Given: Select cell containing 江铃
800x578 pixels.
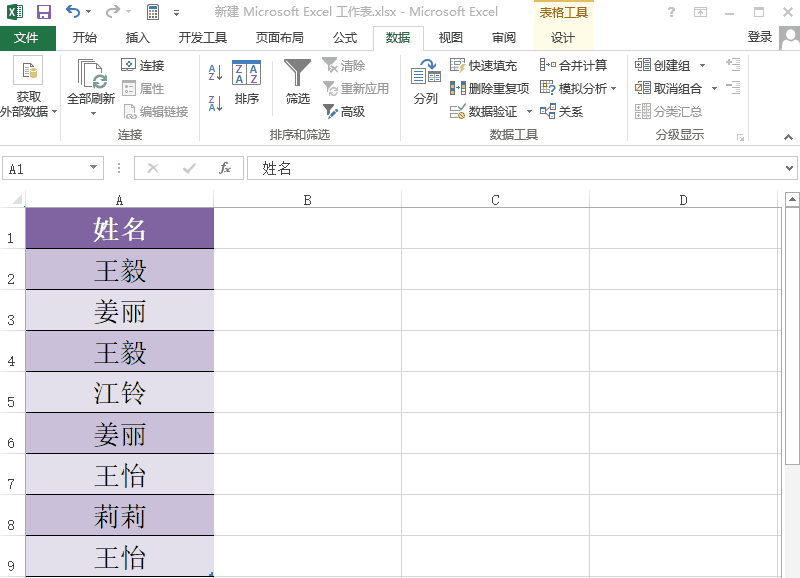Looking at the screenshot, I should (x=119, y=392).
